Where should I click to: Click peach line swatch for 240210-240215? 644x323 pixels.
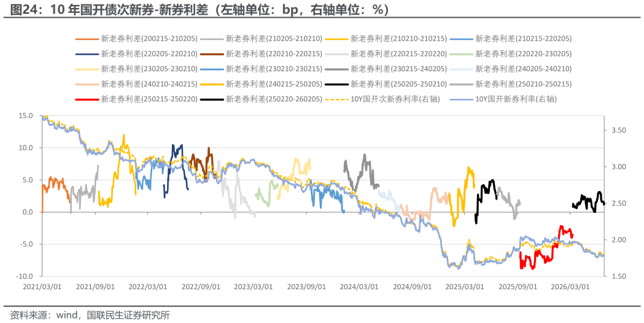[87, 85]
